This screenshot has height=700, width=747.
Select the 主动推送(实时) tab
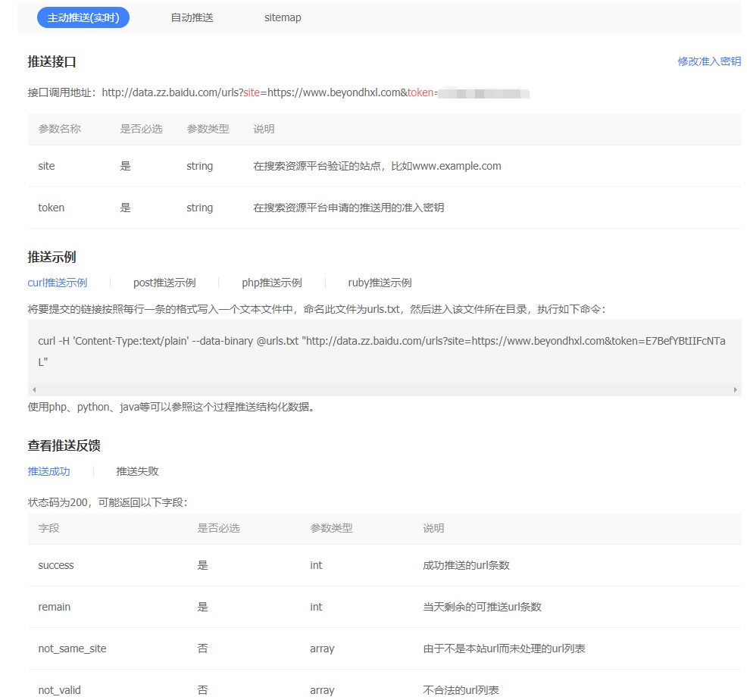(83, 17)
